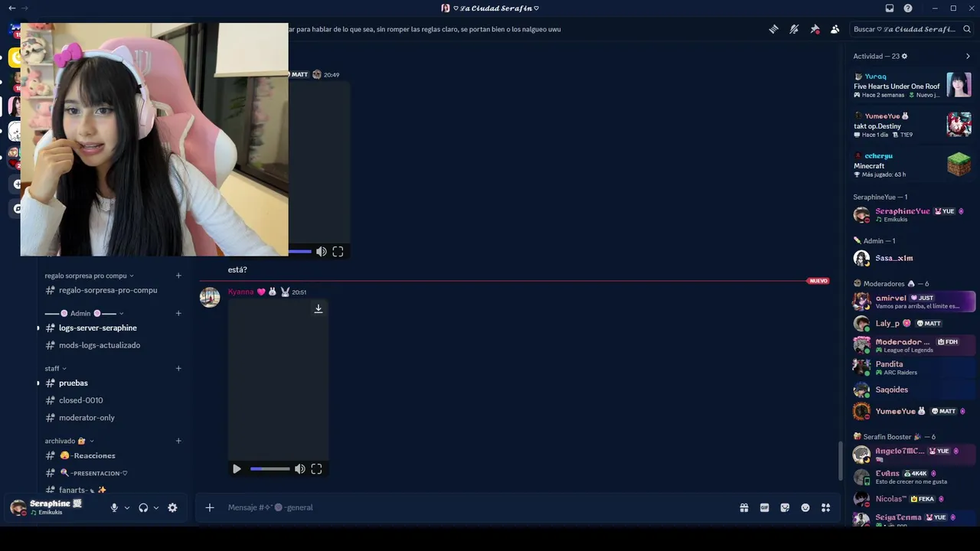Viewport: 980px width, 551px height.
Task: Download Kyanna's video attachment
Action: click(318, 309)
